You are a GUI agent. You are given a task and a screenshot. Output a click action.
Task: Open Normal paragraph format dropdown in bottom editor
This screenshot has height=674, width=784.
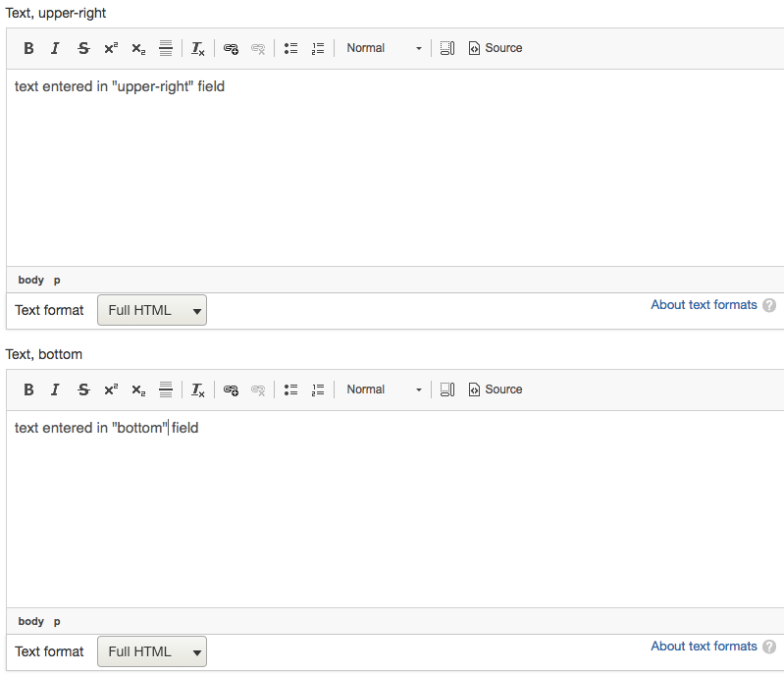coord(384,389)
